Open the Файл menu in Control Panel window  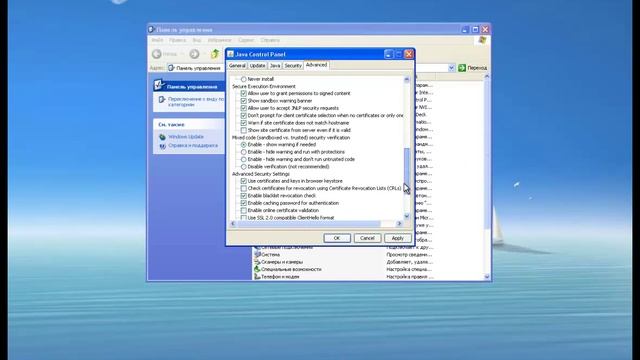pos(157,40)
